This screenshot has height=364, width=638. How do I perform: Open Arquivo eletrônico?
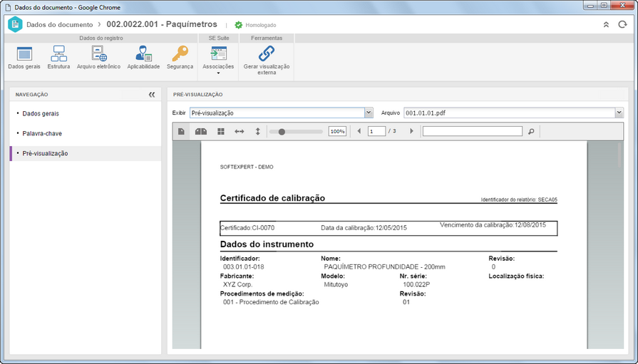98,58
